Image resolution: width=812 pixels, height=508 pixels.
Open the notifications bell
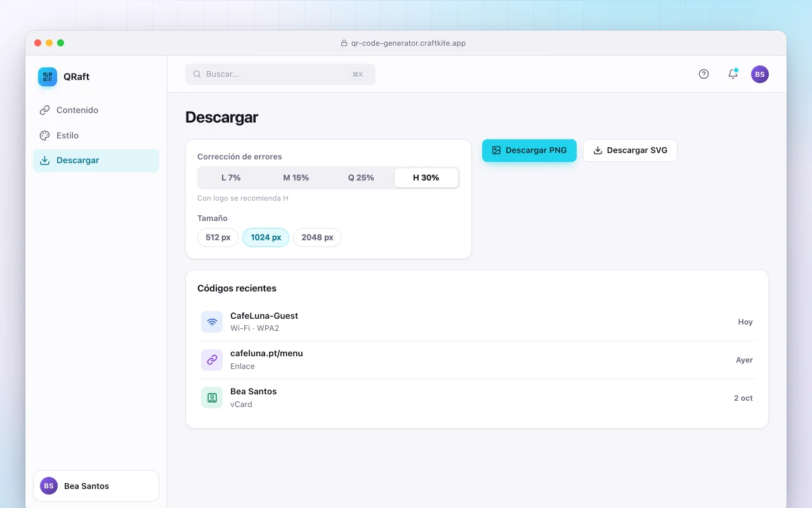[x=733, y=74]
